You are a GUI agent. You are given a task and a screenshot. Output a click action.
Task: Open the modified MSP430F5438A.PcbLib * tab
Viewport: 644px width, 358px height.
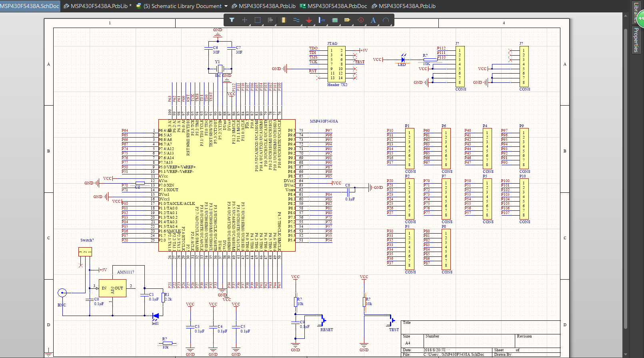click(98, 6)
